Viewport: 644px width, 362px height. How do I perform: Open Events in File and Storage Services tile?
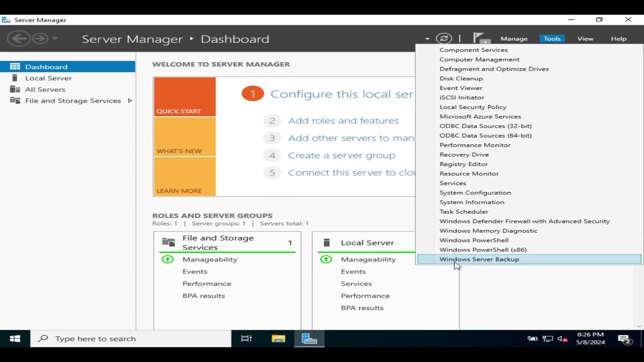coord(195,271)
